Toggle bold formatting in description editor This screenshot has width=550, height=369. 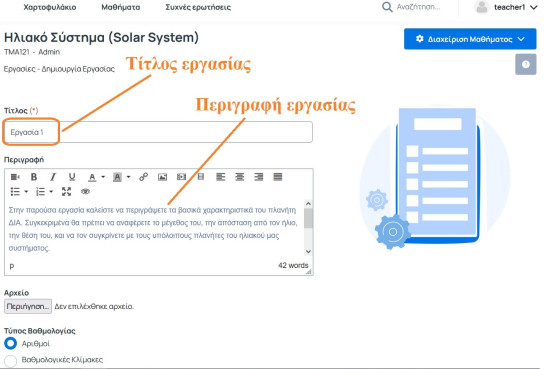(x=34, y=177)
